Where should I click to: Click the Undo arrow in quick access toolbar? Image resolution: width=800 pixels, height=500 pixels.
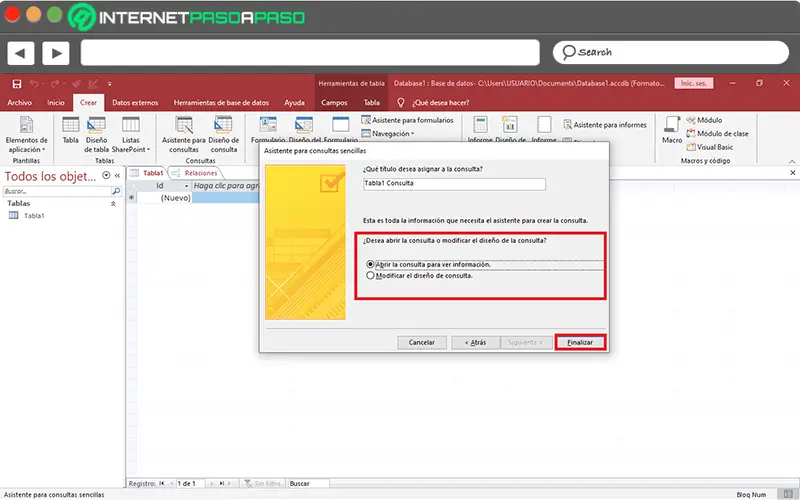34,84
